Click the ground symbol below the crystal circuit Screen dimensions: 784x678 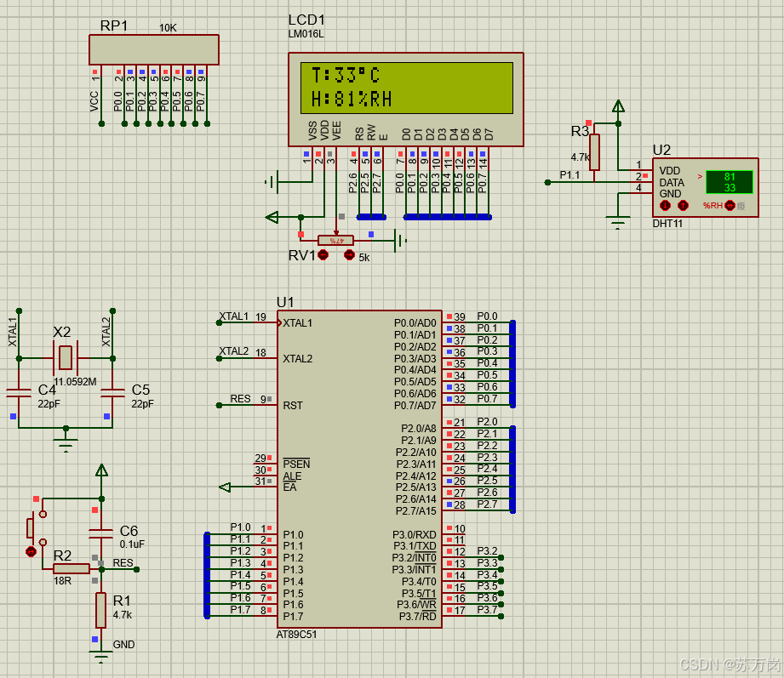(x=66, y=444)
